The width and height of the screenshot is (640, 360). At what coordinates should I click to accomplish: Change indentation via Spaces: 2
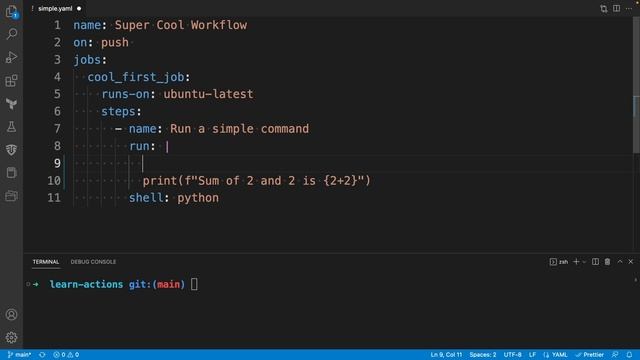pyautogui.click(x=483, y=355)
